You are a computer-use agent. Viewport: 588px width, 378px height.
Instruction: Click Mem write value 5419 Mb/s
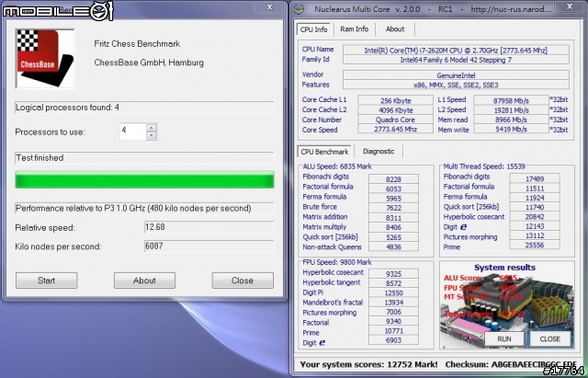pyautogui.click(x=511, y=129)
